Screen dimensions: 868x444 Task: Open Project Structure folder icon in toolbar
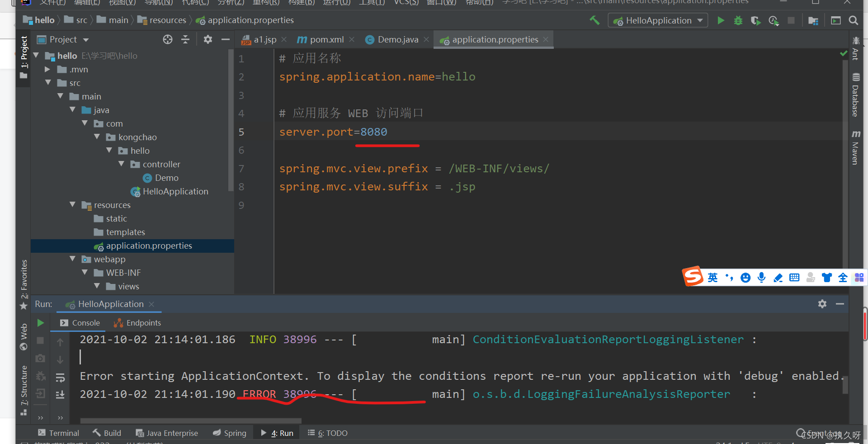coord(813,20)
